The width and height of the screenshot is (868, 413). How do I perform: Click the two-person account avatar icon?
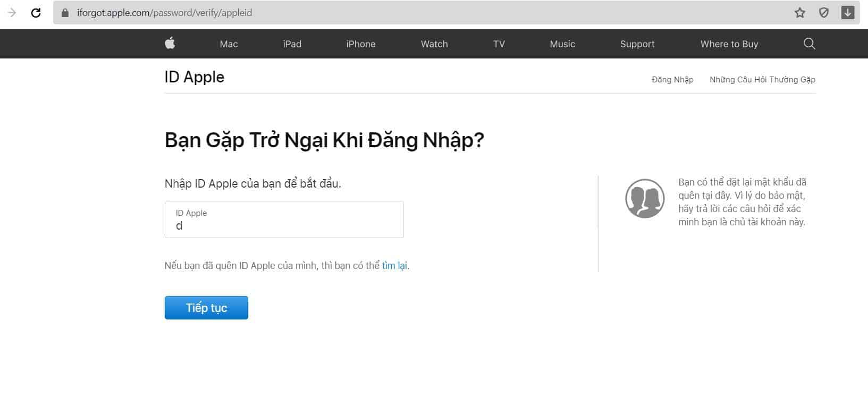tap(645, 198)
